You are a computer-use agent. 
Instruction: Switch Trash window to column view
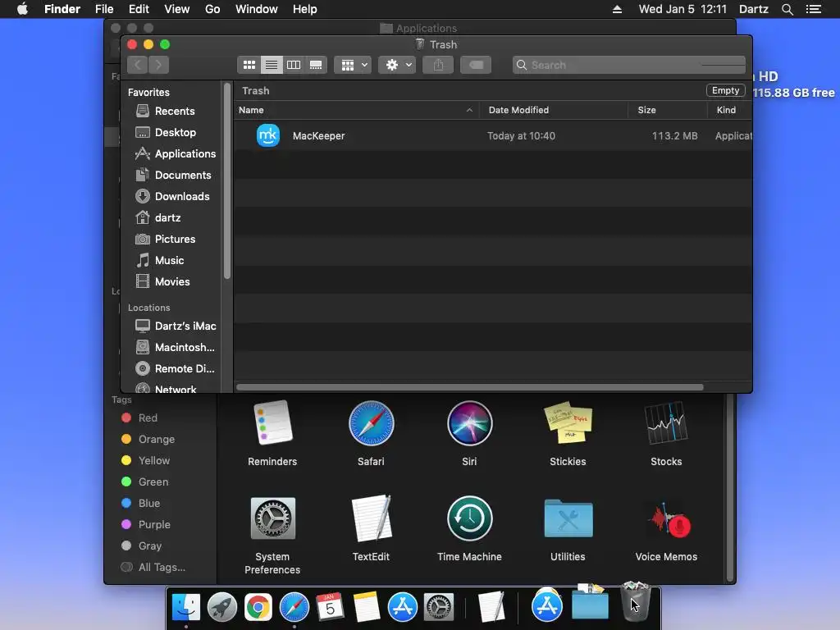[294, 65]
